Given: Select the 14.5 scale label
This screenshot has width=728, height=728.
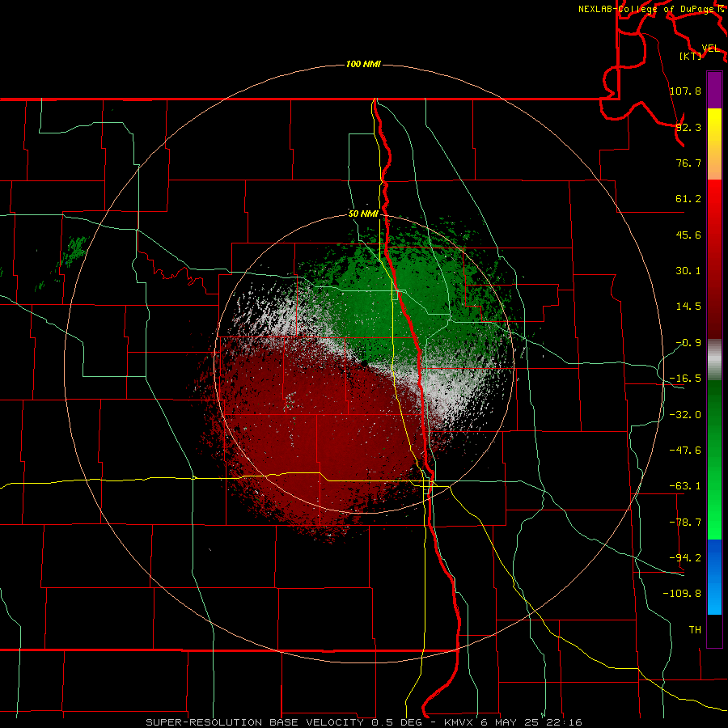Looking at the screenshot, I should point(688,307).
